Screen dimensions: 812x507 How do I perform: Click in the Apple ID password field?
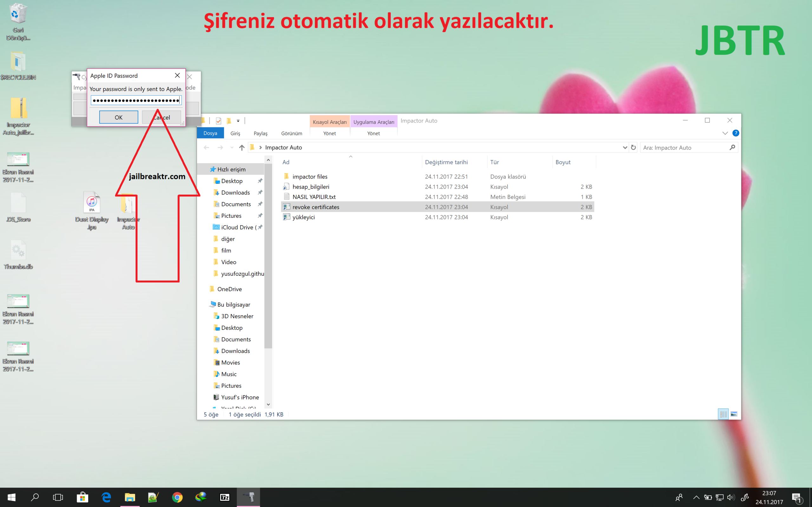pos(136,100)
